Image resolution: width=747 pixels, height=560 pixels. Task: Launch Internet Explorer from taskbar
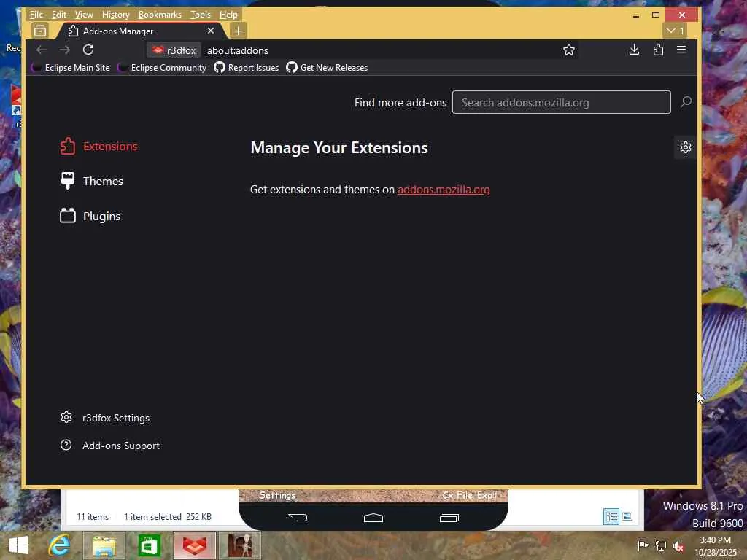click(60, 545)
